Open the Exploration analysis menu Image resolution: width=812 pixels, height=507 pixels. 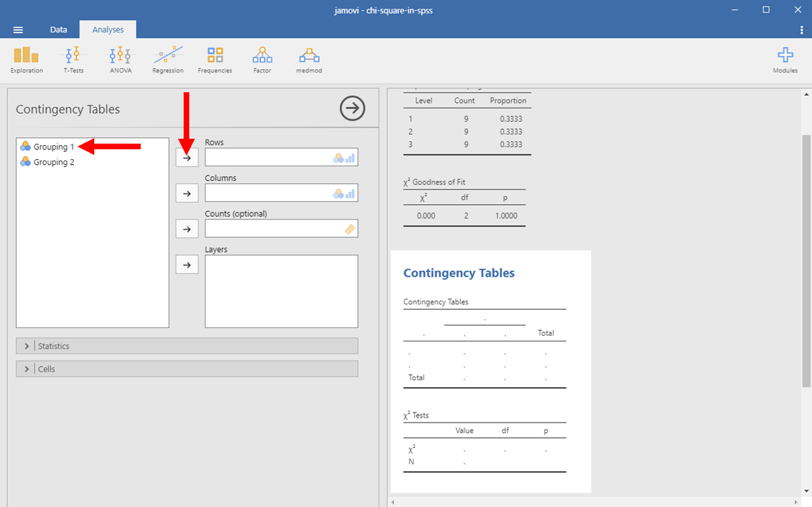coord(26,59)
